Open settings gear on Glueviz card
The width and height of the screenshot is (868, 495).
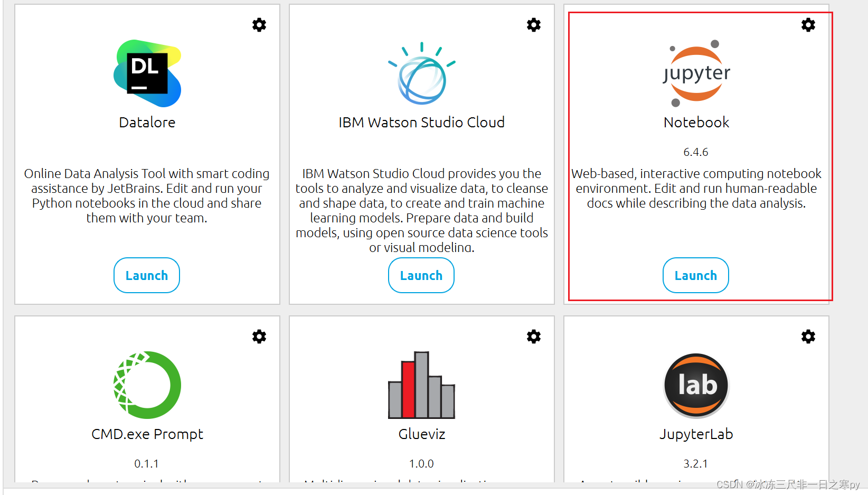tap(534, 337)
